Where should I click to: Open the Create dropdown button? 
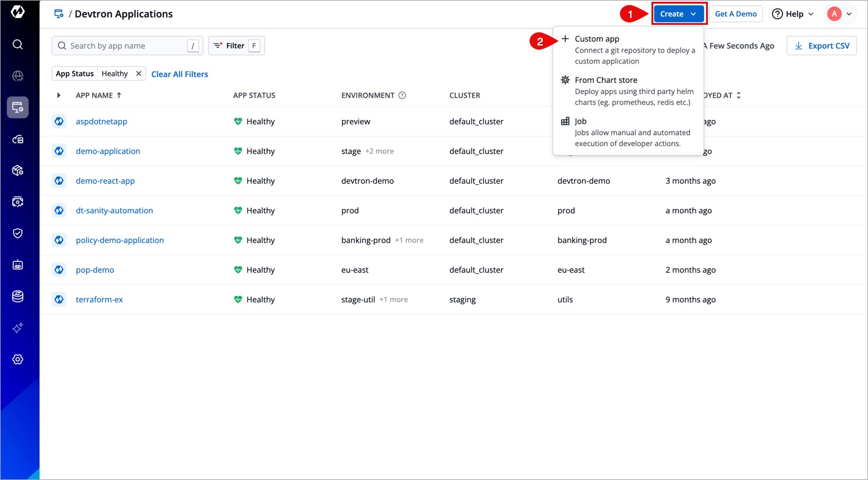click(x=678, y=14)
